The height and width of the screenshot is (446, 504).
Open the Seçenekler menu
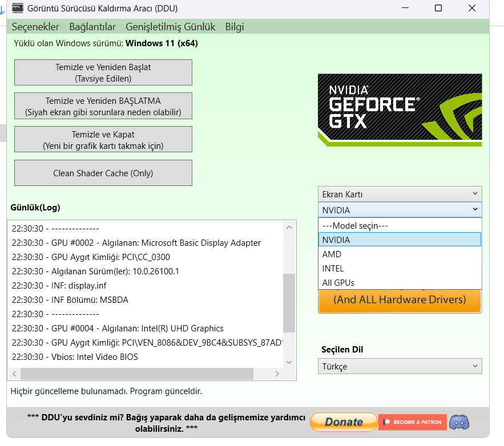35,27
